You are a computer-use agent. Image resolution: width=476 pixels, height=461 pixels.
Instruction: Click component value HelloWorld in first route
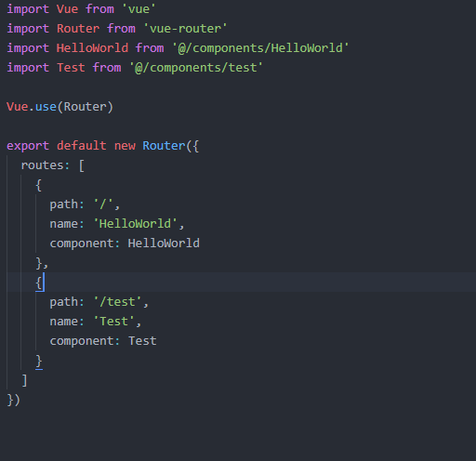pos(164,244)
